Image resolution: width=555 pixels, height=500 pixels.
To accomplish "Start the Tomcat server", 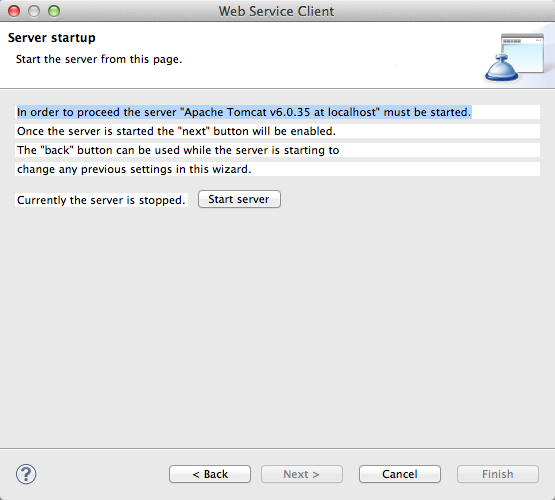I will pos(239,199).
